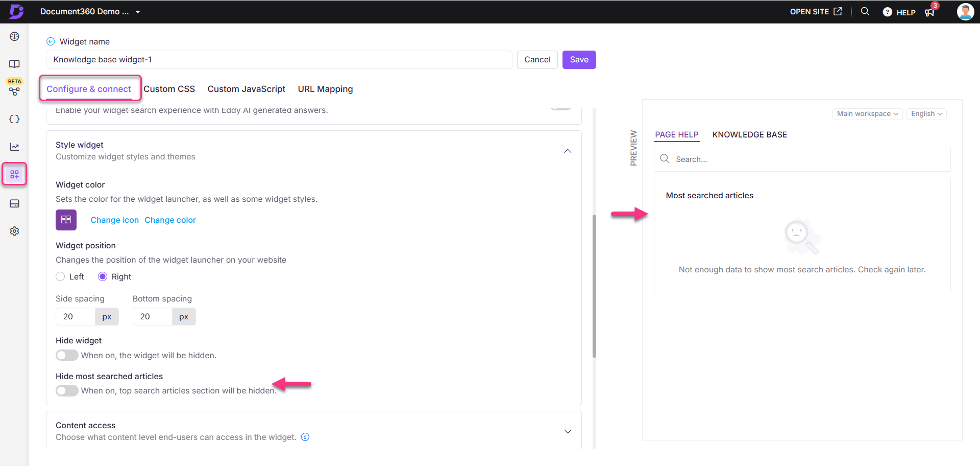
Task: Select the KNOWLEDGE BASE preview tab
Action: pos(749,134)
